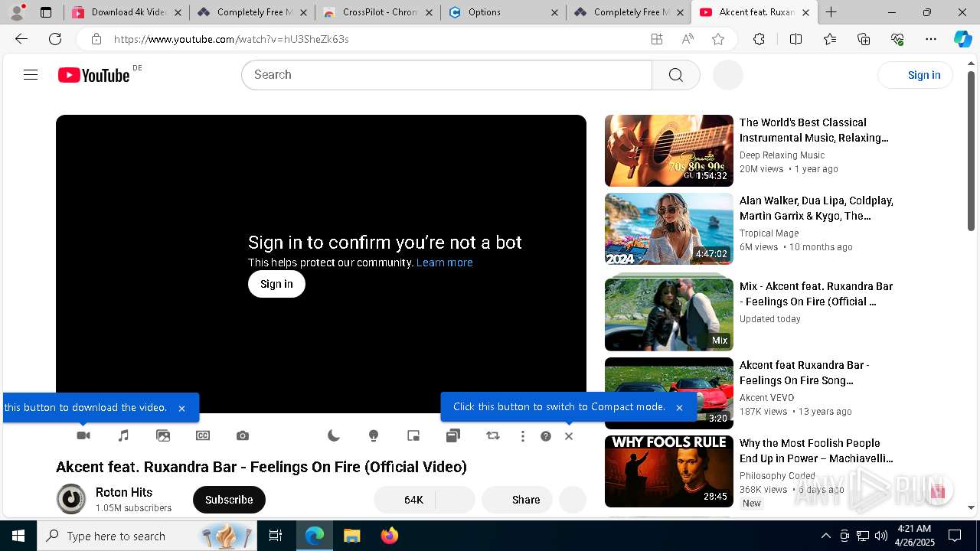Click the music note audio download icon
This screenshot has height=551, width=980.
(123, 435)
